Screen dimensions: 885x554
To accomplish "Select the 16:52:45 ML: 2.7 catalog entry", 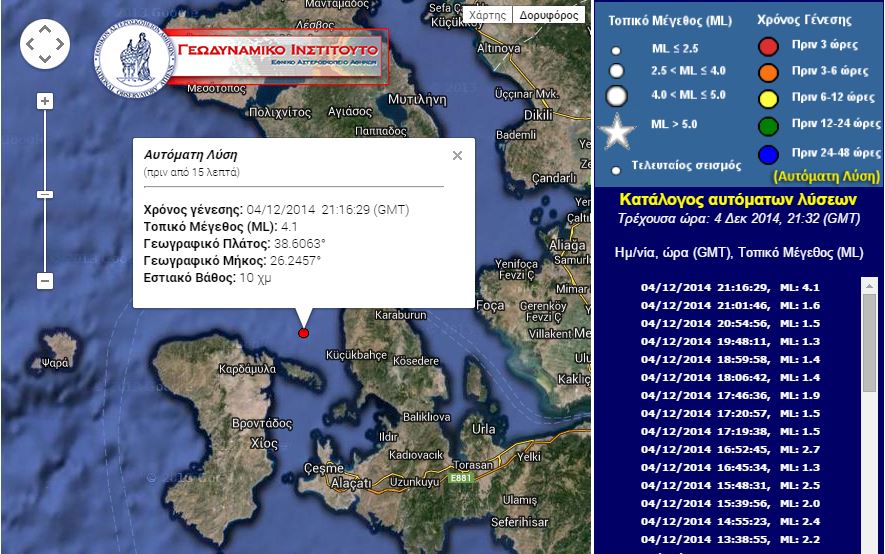I will (730, 450).
